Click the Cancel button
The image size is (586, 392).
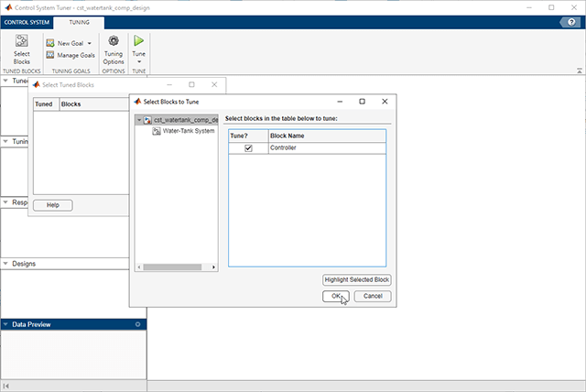tap(373, 296)
